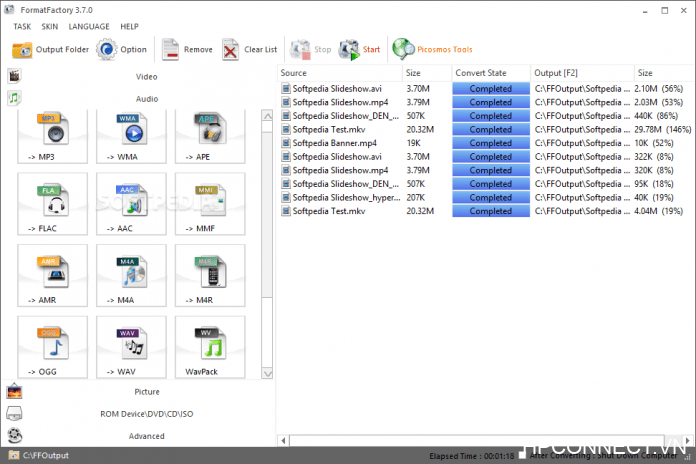
Task: Expand the Video category section
Action: click(x=146, y=77)
